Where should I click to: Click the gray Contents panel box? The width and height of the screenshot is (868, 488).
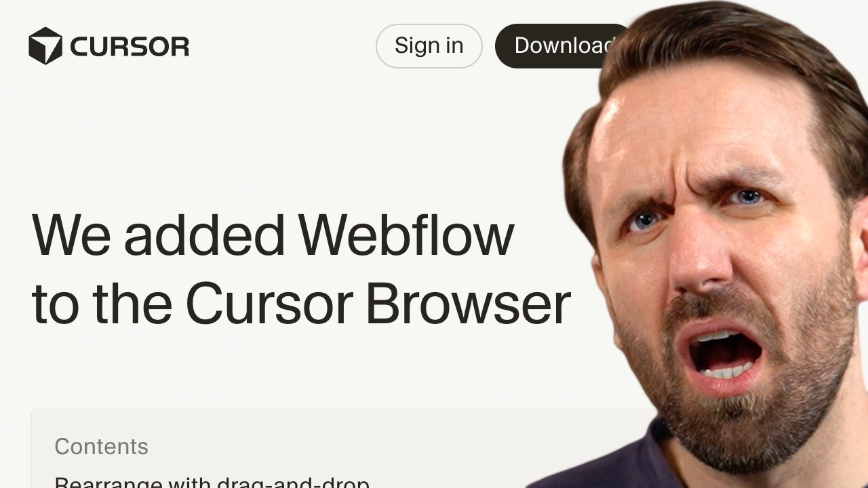pyautogui.click(x=342, y=449)
